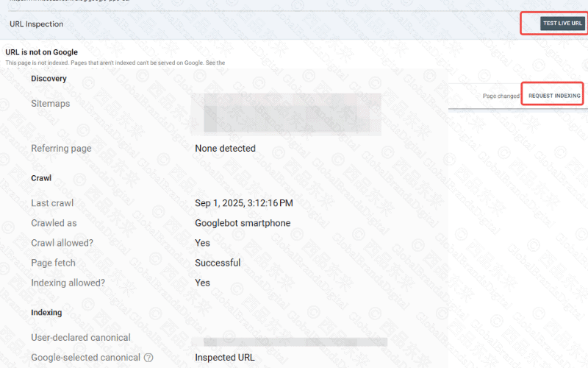Click the User-declared canonical label

[81, 338]
